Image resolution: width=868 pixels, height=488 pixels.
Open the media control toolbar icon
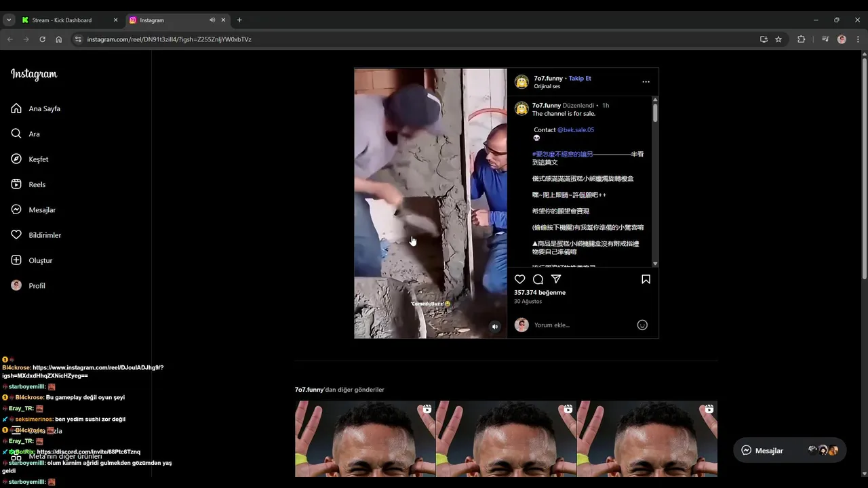[825, 39]
